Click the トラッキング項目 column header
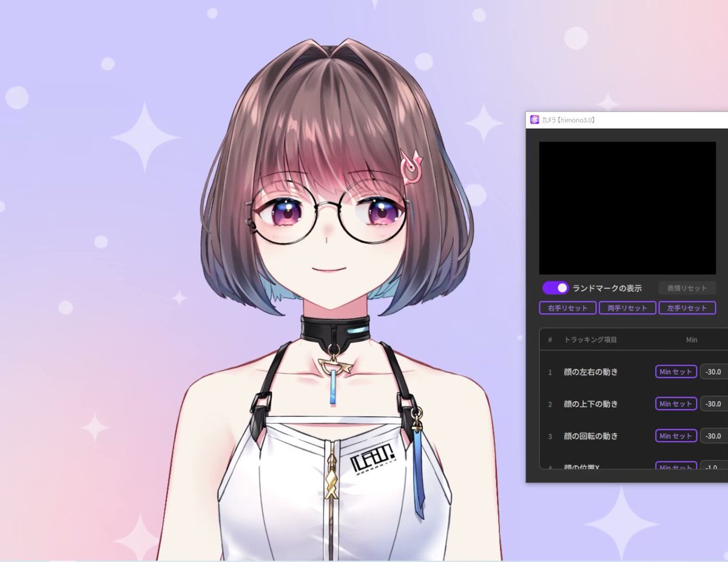 [x=590, y=340]
